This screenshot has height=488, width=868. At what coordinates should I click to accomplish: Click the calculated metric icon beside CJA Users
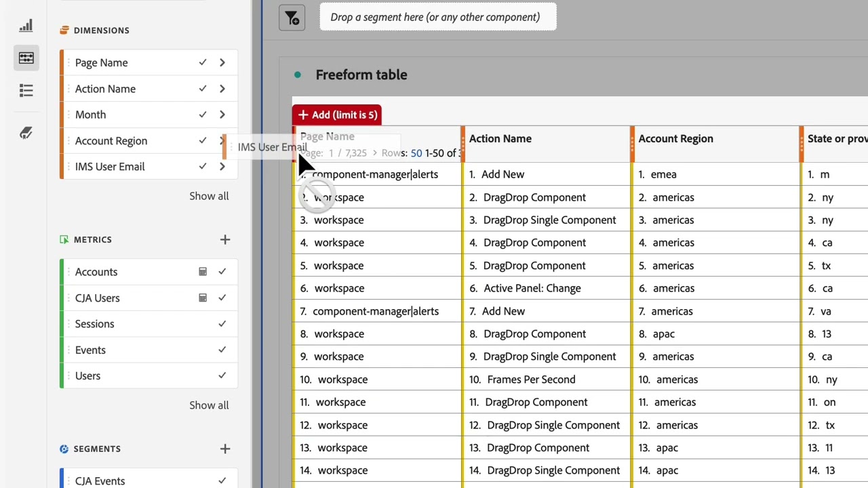click(202, 298)
